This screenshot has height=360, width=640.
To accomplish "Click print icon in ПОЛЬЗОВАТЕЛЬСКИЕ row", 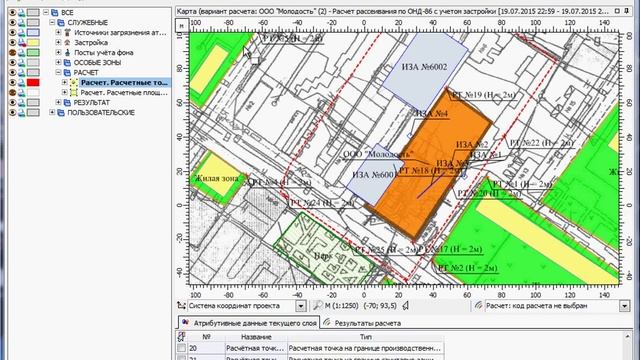I will pos(22,113).
